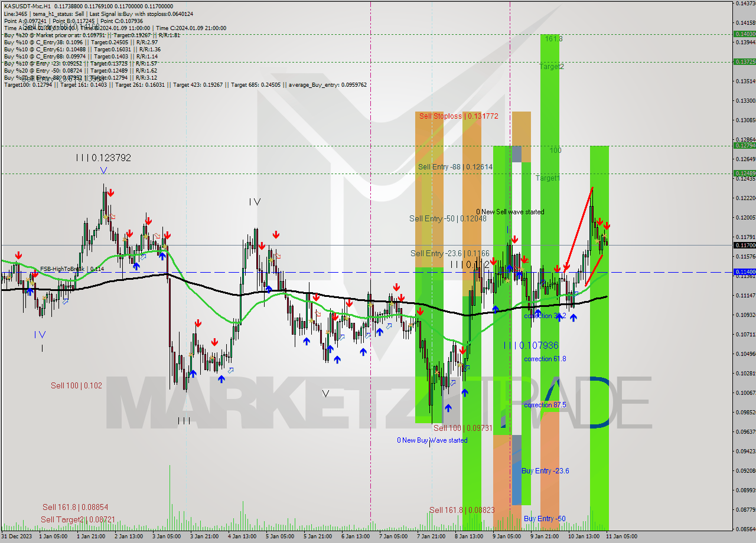Click the 0.09208 price axis value
The image size is (756, 543).
click(x=745, y=470)
